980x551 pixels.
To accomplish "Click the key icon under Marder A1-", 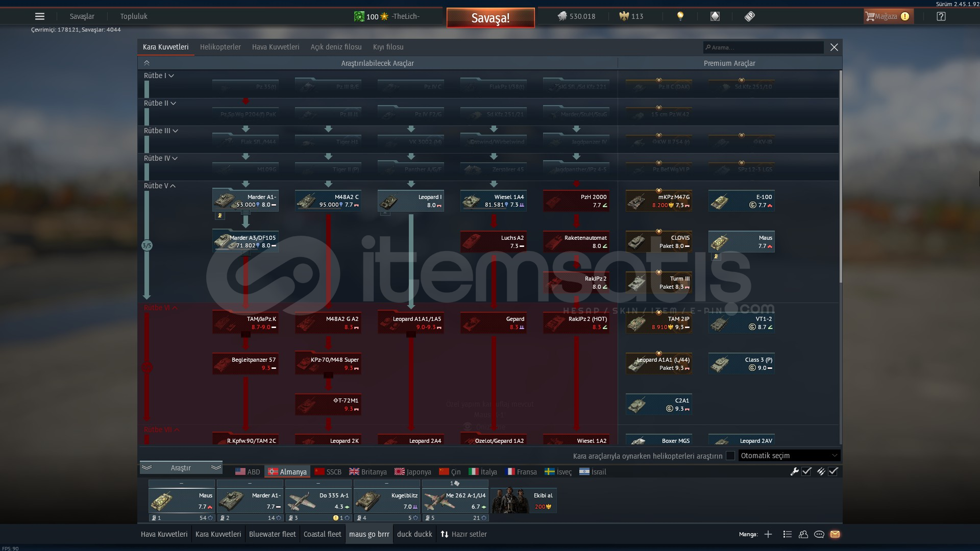I will pos(220,216).
